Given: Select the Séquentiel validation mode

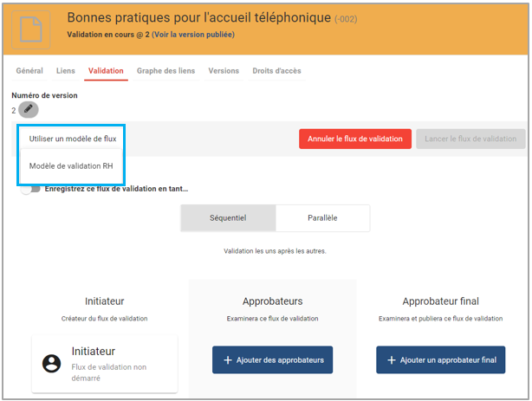Looking at the screenshot, I should [228, 218].
